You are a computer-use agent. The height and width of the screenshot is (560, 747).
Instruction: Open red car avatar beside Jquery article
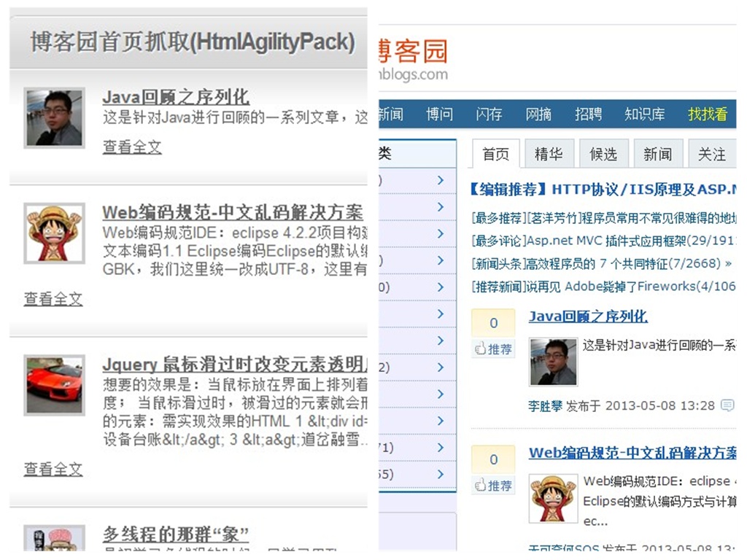coord(54,385)
